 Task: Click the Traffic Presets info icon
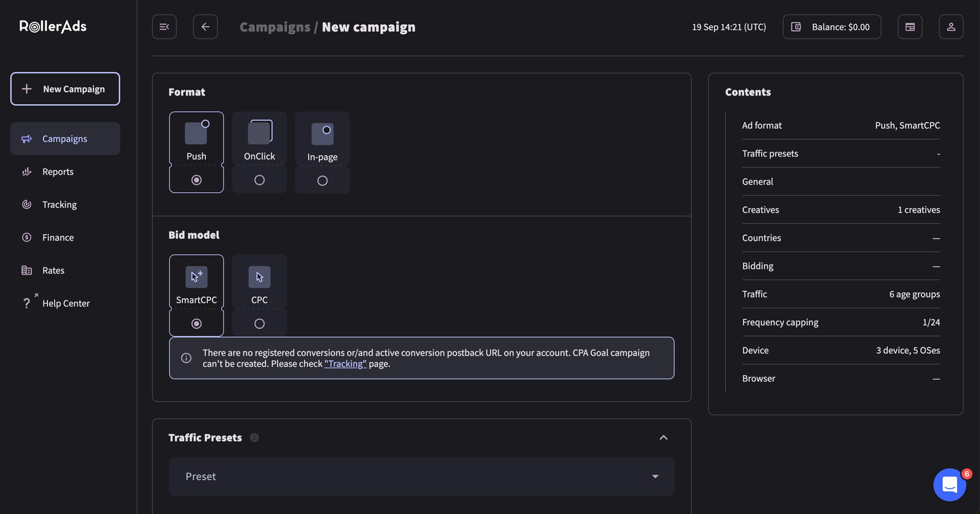(254, 437)
